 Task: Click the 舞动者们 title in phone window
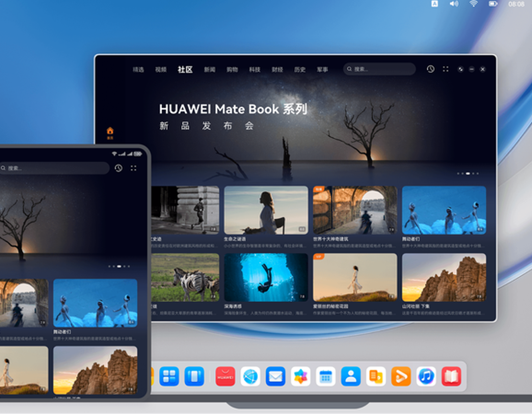click(x=62, y=332)
